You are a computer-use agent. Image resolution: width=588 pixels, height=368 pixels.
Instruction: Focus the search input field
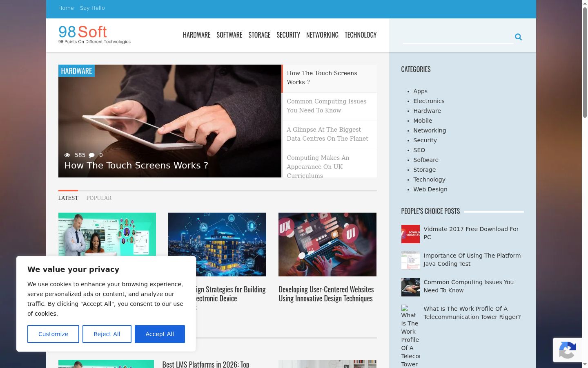pyautogui.click(x=458, y=37)
